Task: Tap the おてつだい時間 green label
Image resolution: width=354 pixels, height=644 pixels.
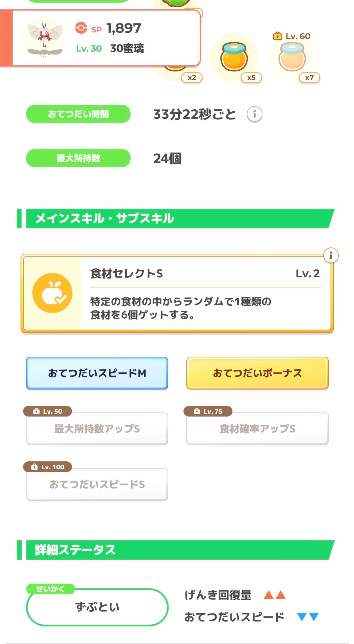Action: pos(78,114)
